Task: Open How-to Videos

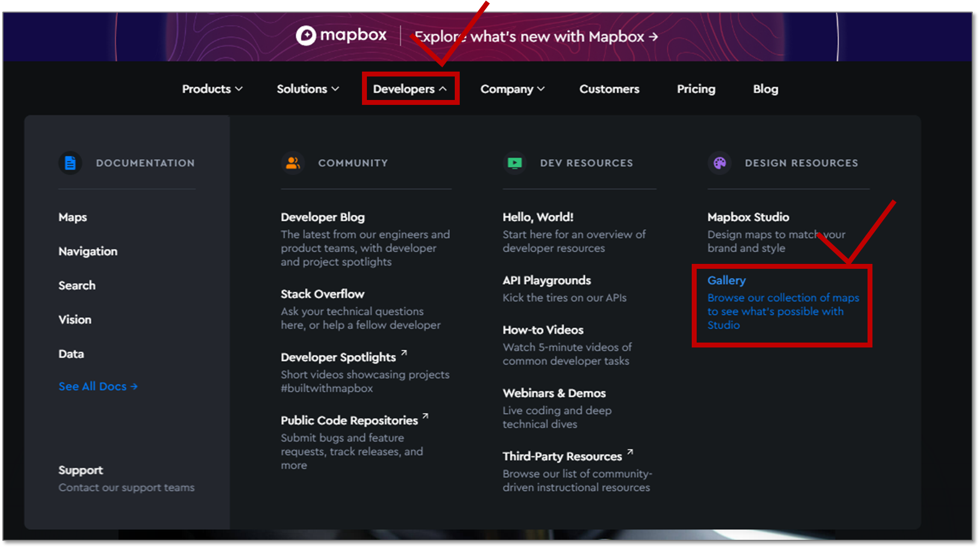Action: (x=543, y=330)
